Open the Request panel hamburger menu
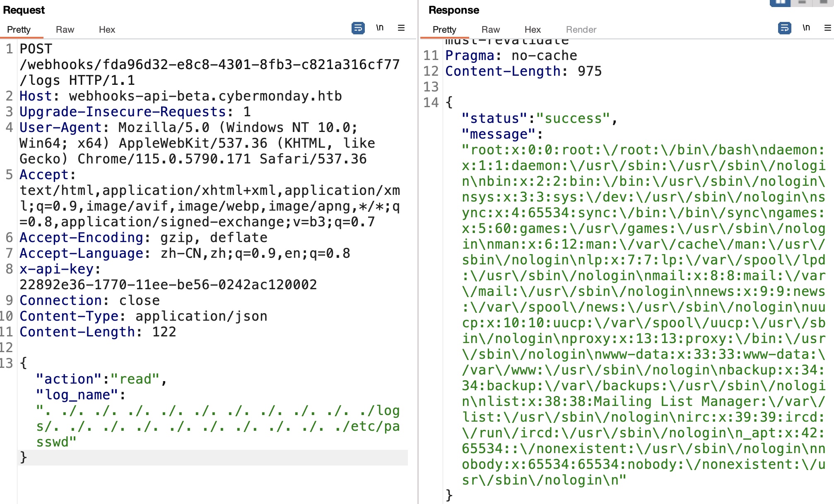The image size is (834, 504). (401, 28)
